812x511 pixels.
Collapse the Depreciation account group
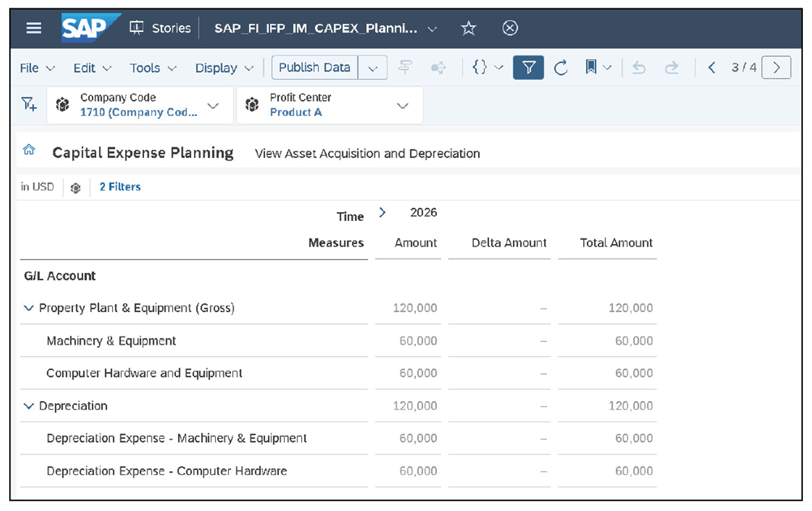tap(29, 405)
